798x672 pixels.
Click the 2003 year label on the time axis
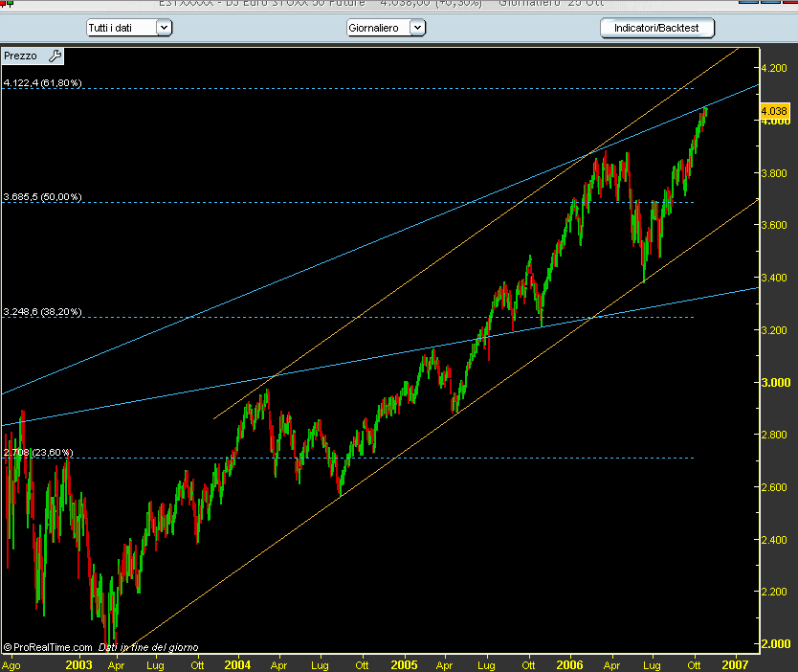point(78,665)
